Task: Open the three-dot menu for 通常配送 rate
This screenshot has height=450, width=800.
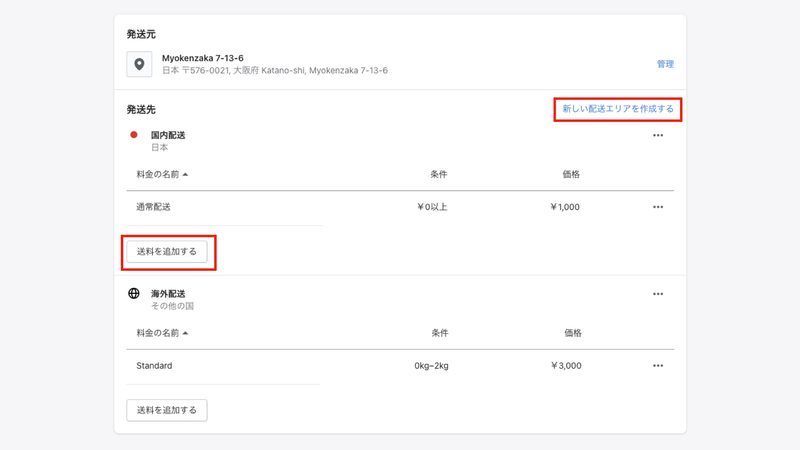Action: (x=658, y=207)
